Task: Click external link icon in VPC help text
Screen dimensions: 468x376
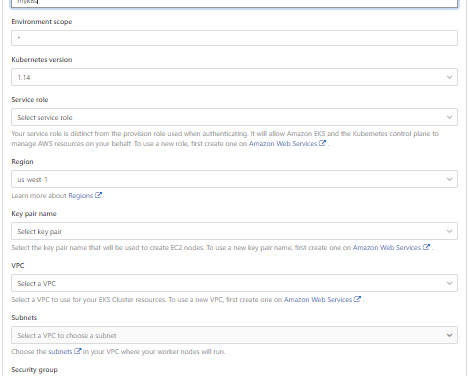Action: [x=357, y=299]
